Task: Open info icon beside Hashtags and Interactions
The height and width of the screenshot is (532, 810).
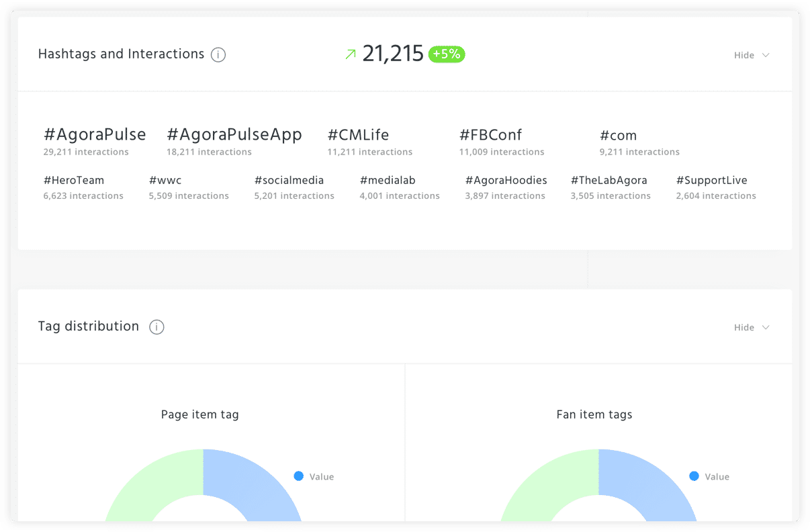Action: tap(218, 54)
